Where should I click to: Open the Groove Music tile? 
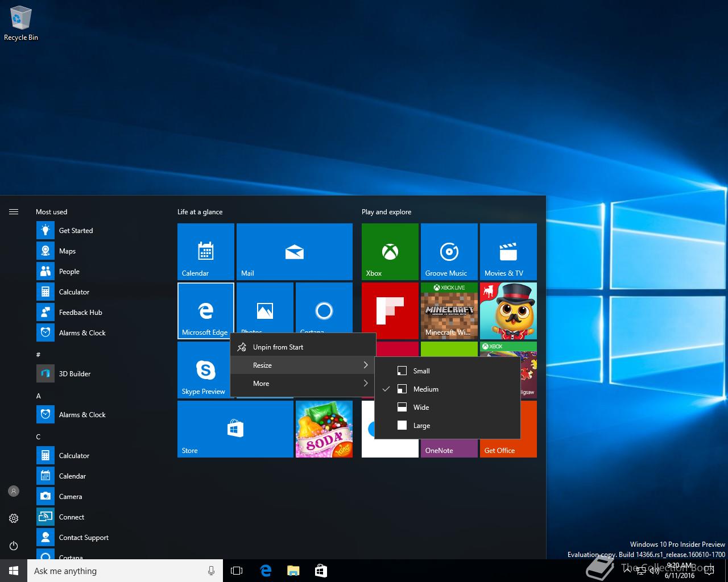449,251
